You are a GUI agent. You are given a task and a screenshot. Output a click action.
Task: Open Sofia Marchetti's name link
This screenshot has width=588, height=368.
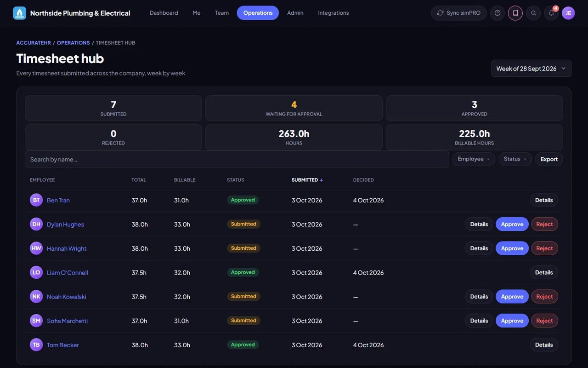point(68,321)
